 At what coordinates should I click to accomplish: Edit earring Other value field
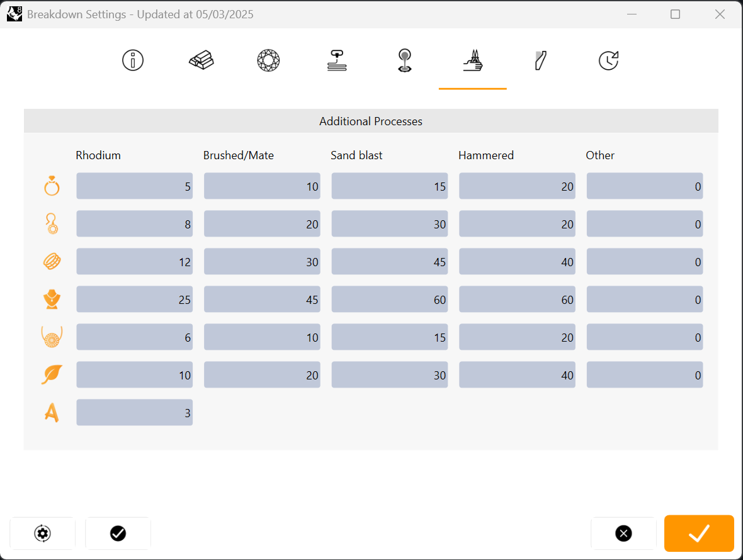click(x=644, y=224)
